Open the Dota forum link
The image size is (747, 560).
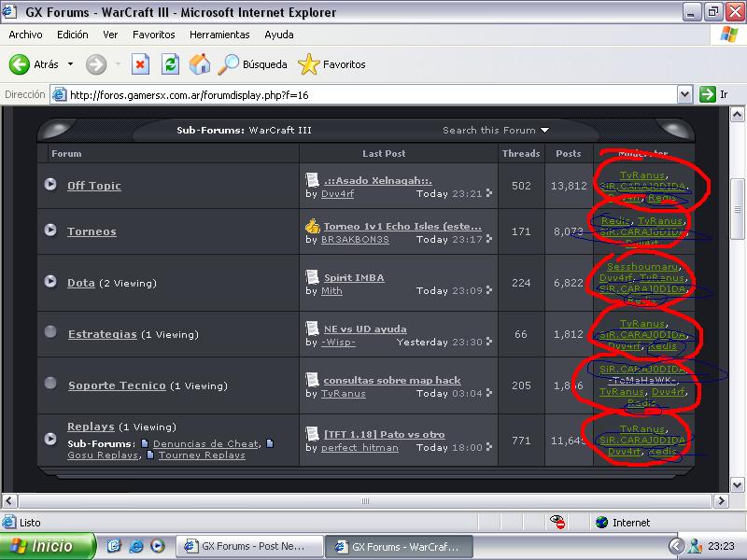pos(81,283)
